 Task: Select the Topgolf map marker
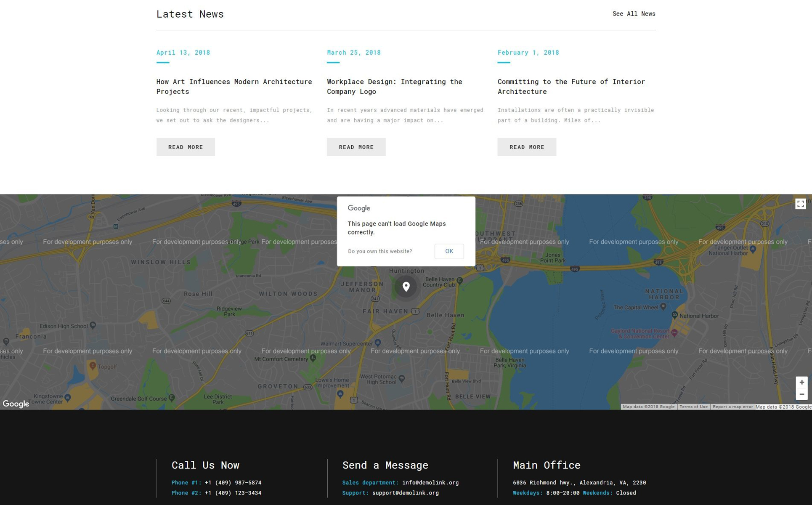click(93, 366)
